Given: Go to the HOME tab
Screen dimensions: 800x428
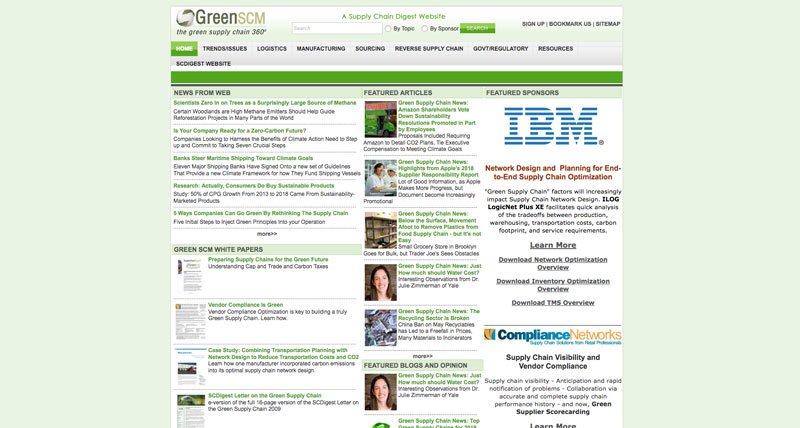Looking at the screenshot, I should coord(184,48).
